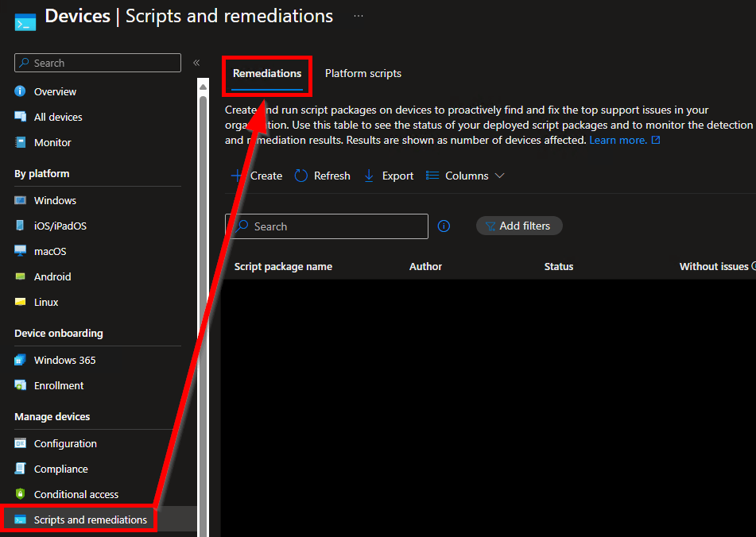Image resolution: width=756 pixels, height=537 pixels.
Task: Select the Remediations tab
Action: coord(266,73)
